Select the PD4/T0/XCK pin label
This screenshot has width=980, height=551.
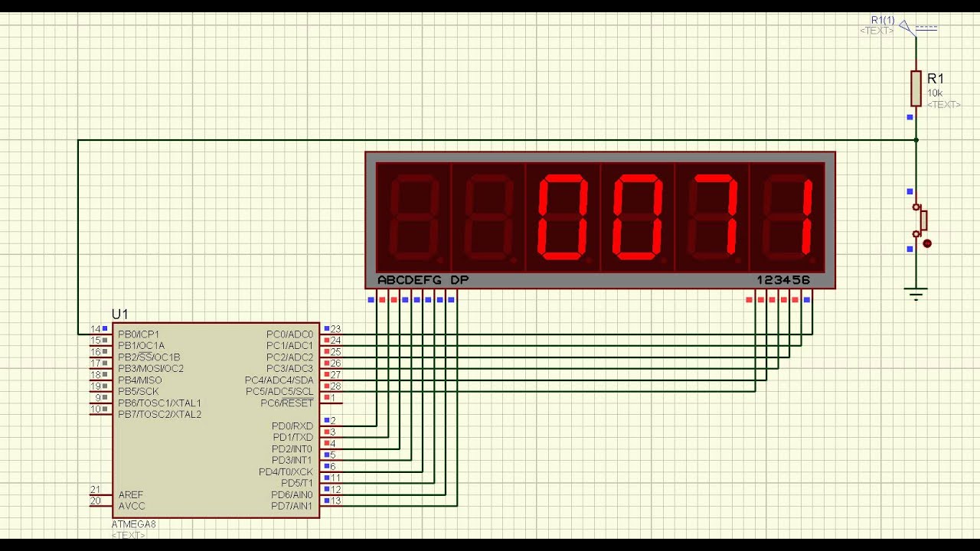click(286, 472)
